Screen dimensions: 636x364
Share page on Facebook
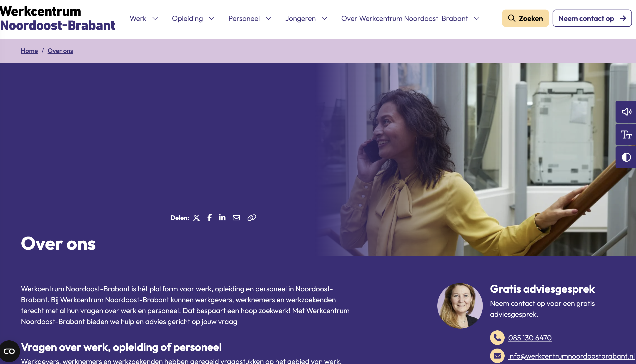209,218
